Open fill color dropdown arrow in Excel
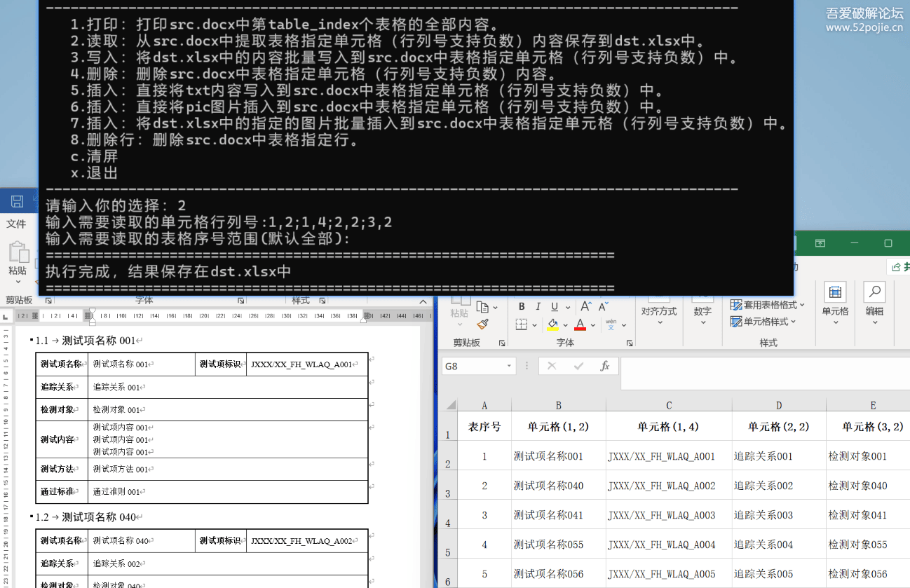The image size is (910, 588). [565, 325]
